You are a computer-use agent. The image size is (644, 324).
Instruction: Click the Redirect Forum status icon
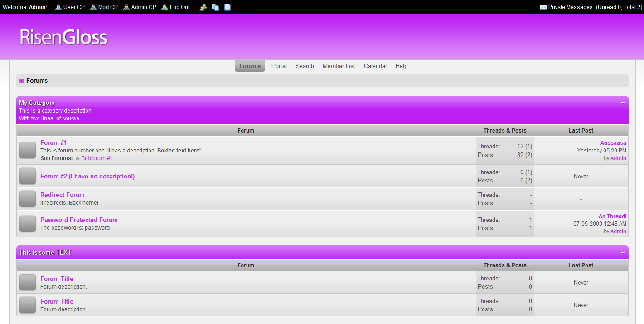[x=28, y=199]
